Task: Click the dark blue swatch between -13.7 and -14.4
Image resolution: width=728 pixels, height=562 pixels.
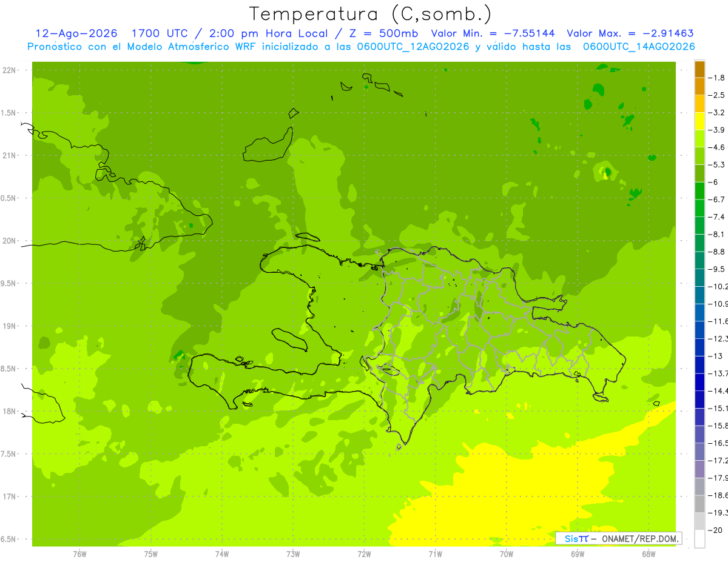Action: [x=699, y=382]
